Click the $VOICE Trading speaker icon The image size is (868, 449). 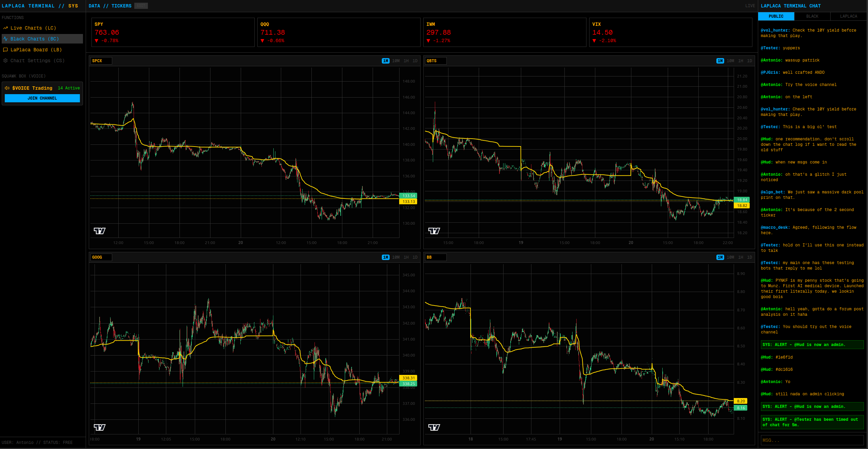pos(7,88)
